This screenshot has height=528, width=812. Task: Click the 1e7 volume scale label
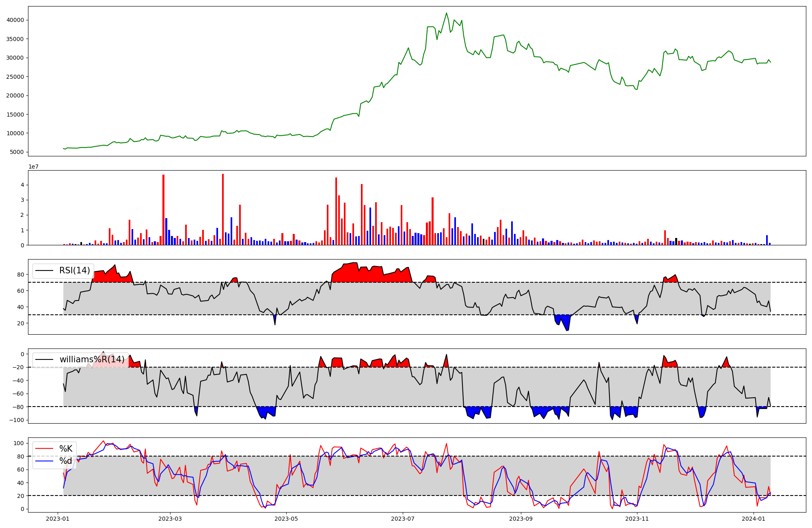click(x=33, y=167)
